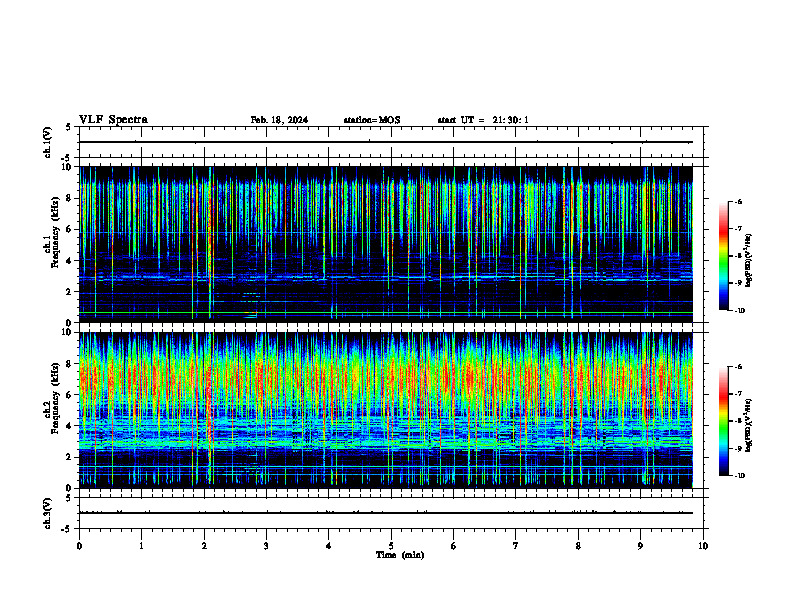Click the ch.2 Frequency (kHz) axis label
Image resolution: width=792 pixels, height=612 pixels.
[x=52, y=398]
